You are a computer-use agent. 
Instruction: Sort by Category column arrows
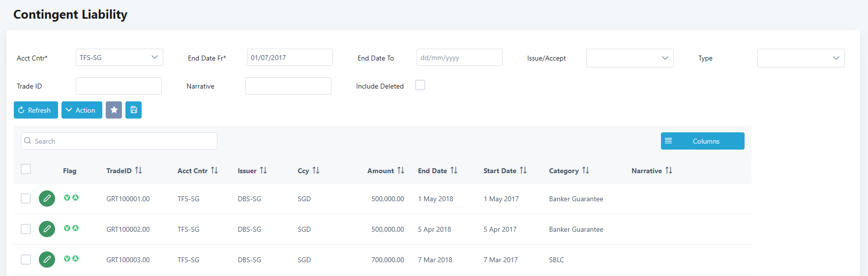585,171
